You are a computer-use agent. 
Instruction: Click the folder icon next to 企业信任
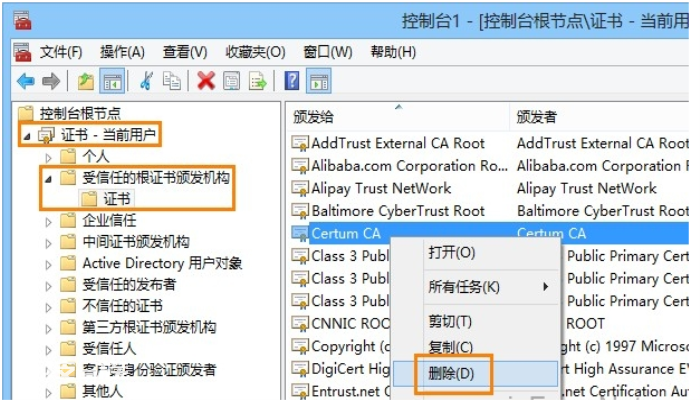(x=68, y=220)
